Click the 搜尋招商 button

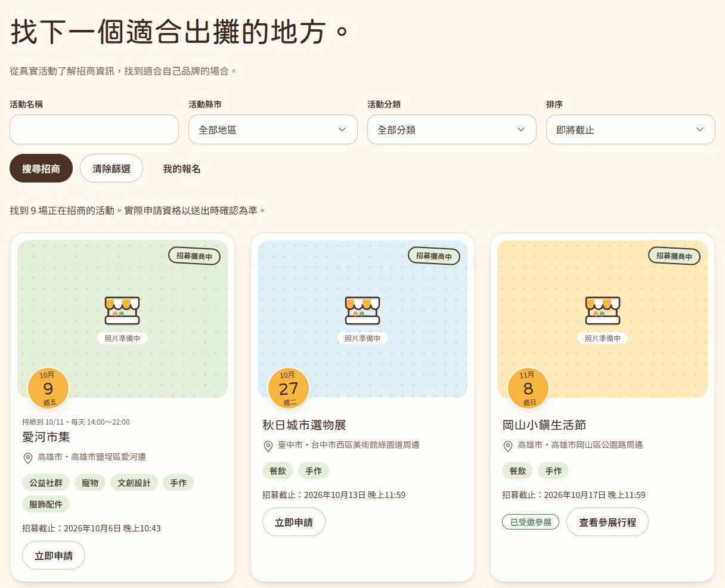pos(41,169)
